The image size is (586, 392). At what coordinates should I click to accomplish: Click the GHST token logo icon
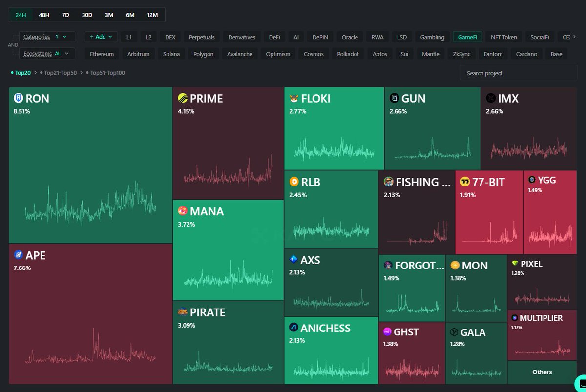(388, 331)
